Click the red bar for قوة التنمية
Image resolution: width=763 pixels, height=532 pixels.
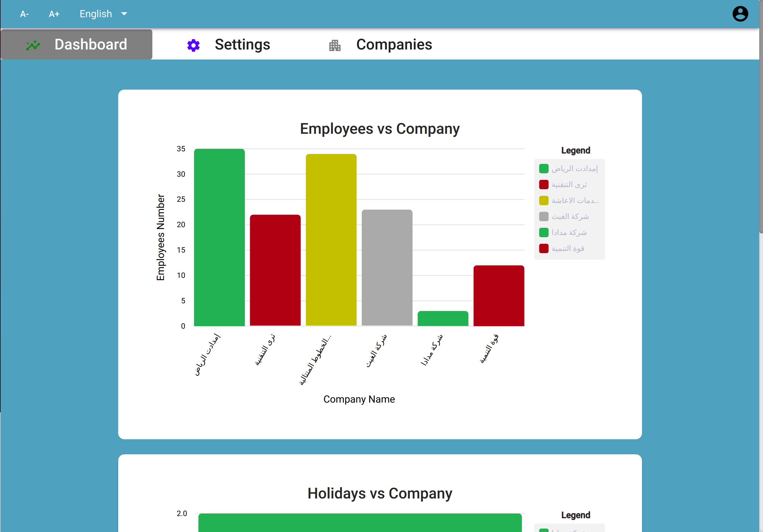pyautogui.click(x=499, y=295)
